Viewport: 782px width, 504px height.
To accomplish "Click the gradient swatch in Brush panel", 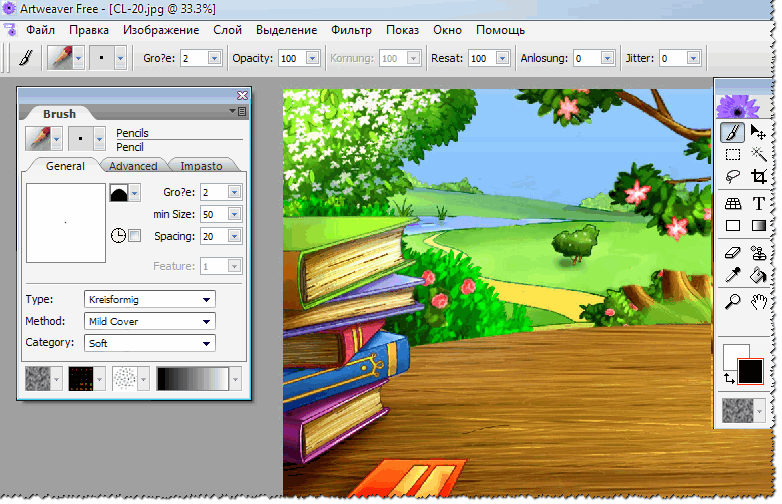I will (x=193, y=379).
